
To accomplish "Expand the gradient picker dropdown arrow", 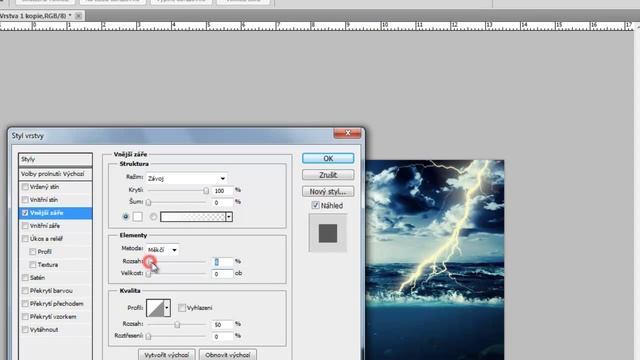I will [x=229, y=217].
